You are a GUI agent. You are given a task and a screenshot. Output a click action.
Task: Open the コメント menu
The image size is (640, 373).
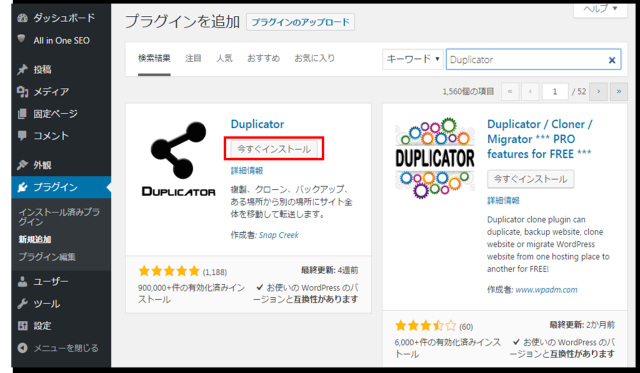tap(61, 135)
